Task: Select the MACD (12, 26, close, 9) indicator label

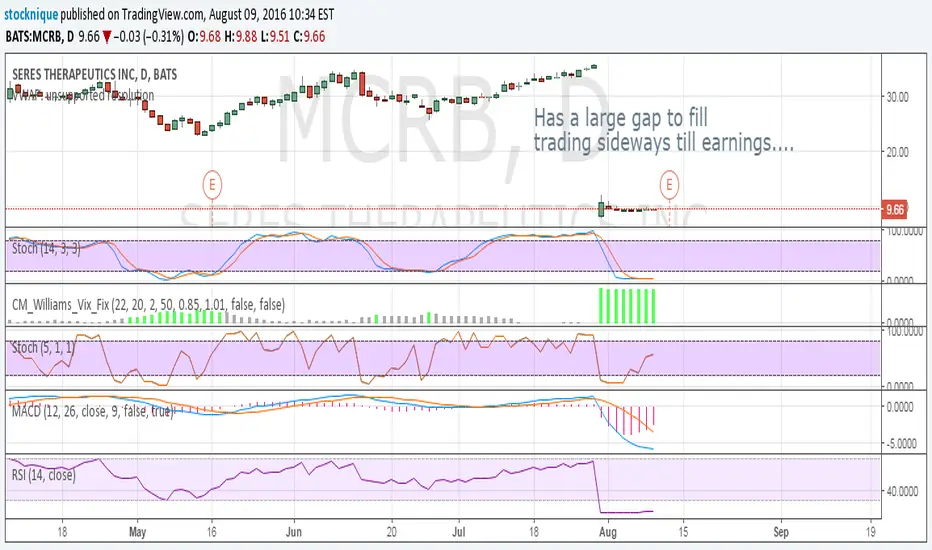Action: (92, 411)
